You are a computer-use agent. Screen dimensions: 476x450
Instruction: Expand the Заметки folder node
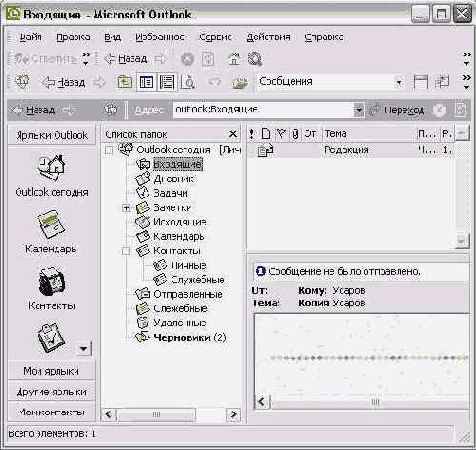[x=126, y=208]
